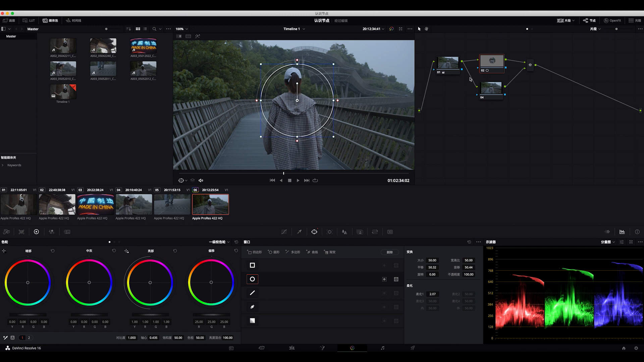
Task: Select clip 04 thumbnail in the timeline strip
Action: tap(133, 204)
